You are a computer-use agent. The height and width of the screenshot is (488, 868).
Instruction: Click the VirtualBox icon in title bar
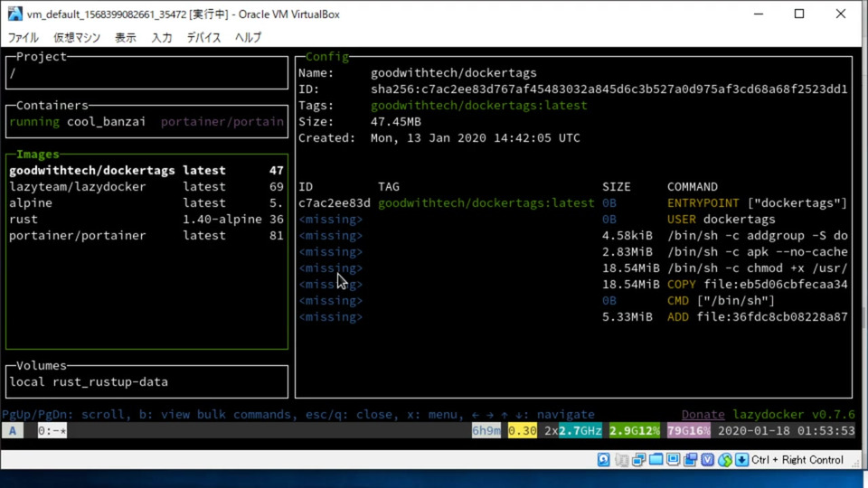(x=15, y=14)
